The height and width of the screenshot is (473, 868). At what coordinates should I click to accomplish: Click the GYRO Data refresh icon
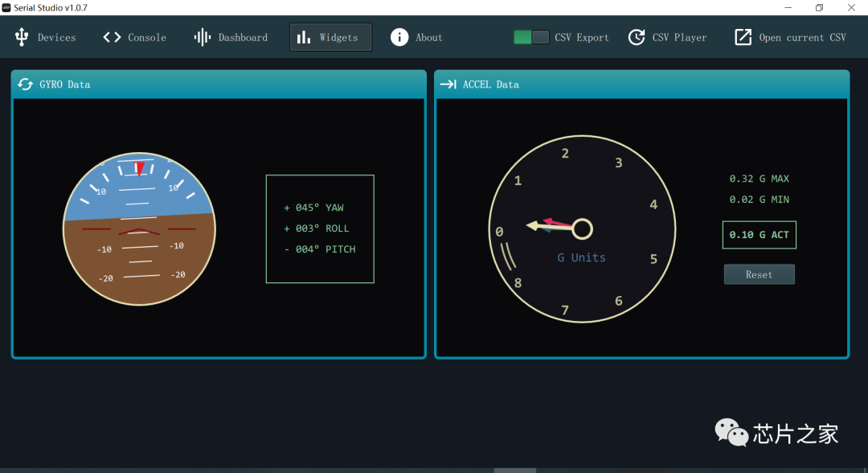(x=26, y=84)
